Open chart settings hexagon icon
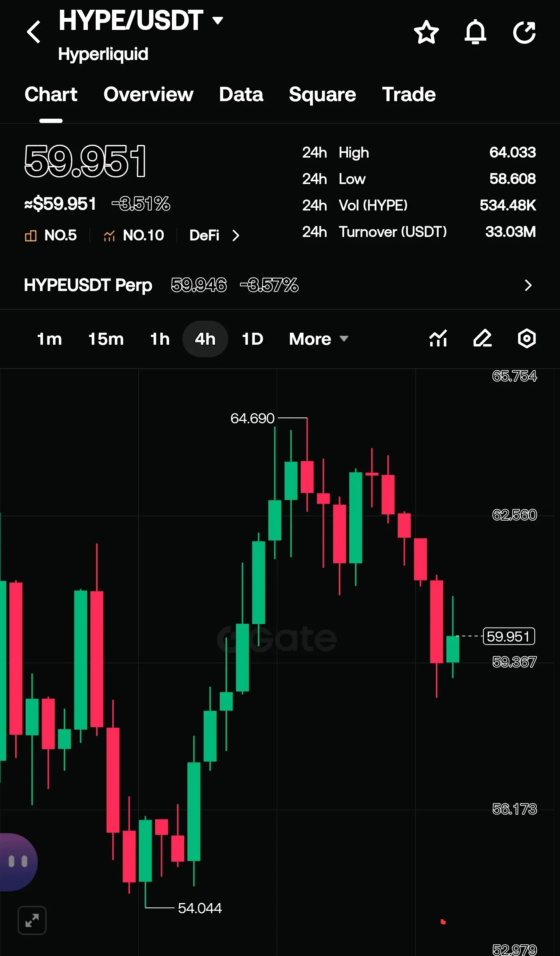This screenshot has height=956, width=560. 527,338
